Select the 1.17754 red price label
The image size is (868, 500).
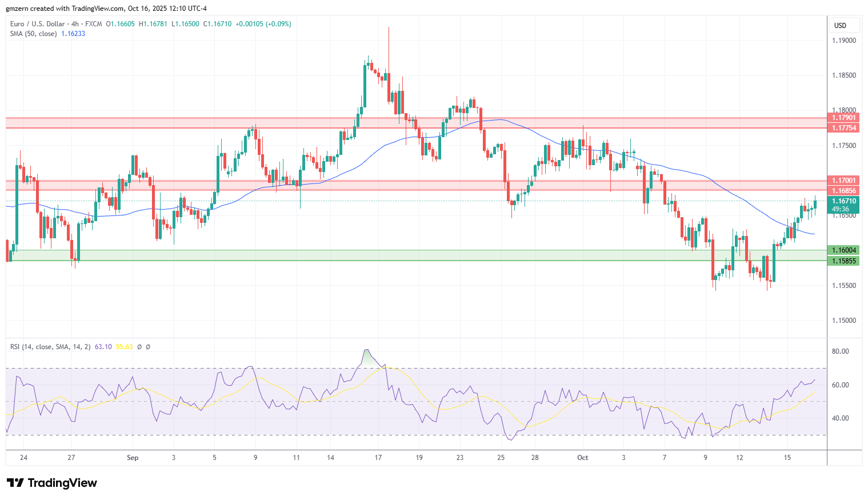[x=844, y=128]
